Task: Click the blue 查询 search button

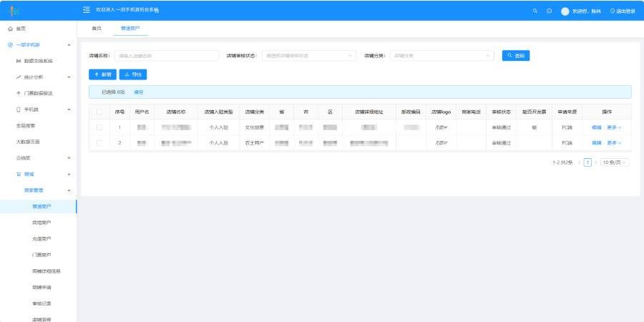Action: (516, 55)
